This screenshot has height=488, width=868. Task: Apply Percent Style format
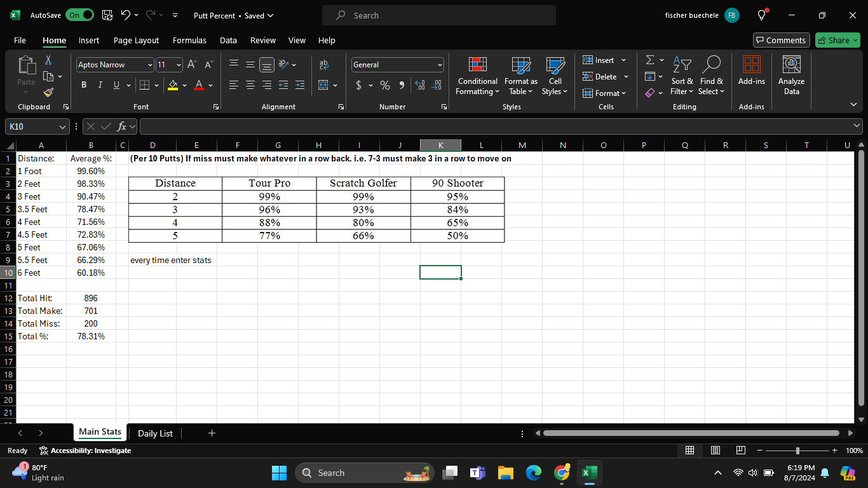(385, 85)
